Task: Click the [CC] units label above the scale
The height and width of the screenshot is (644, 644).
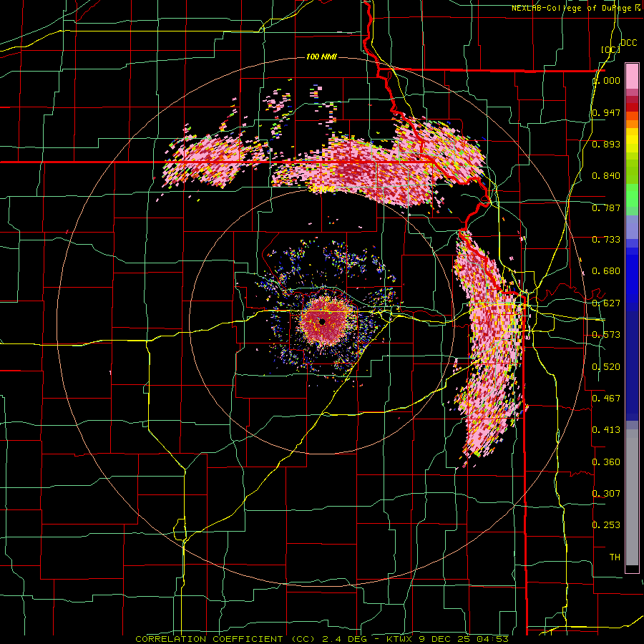Action: click(610, 49)
